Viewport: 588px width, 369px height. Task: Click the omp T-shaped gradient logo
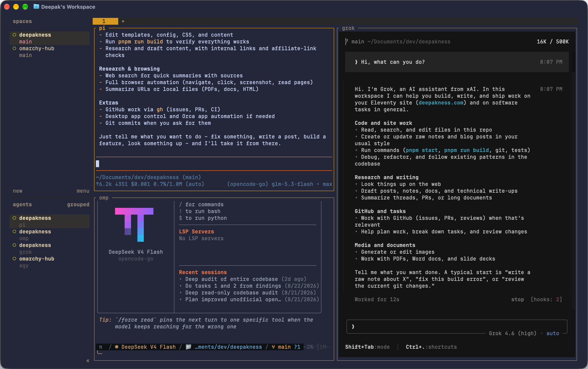(x=134, y=224)
